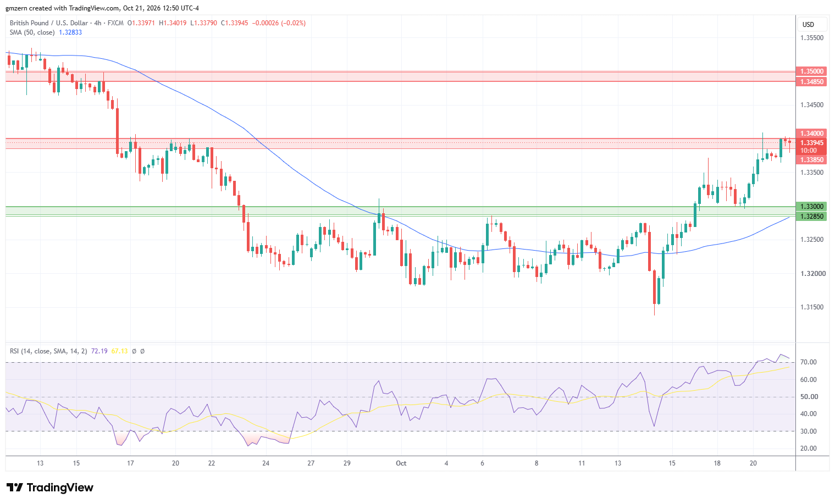Viewport: 835px width, 504px height.
Task: Click the 1.32500 tick on price axis
Action: click(812, 240)
